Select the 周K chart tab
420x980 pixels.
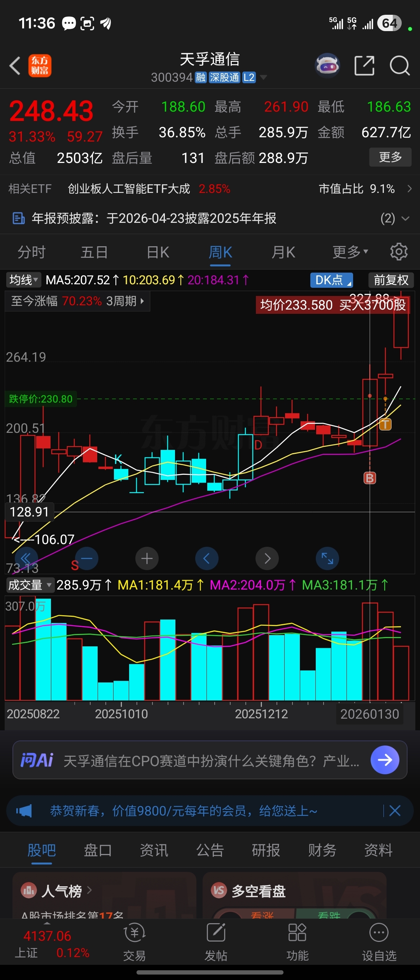(x=220, y=252)
